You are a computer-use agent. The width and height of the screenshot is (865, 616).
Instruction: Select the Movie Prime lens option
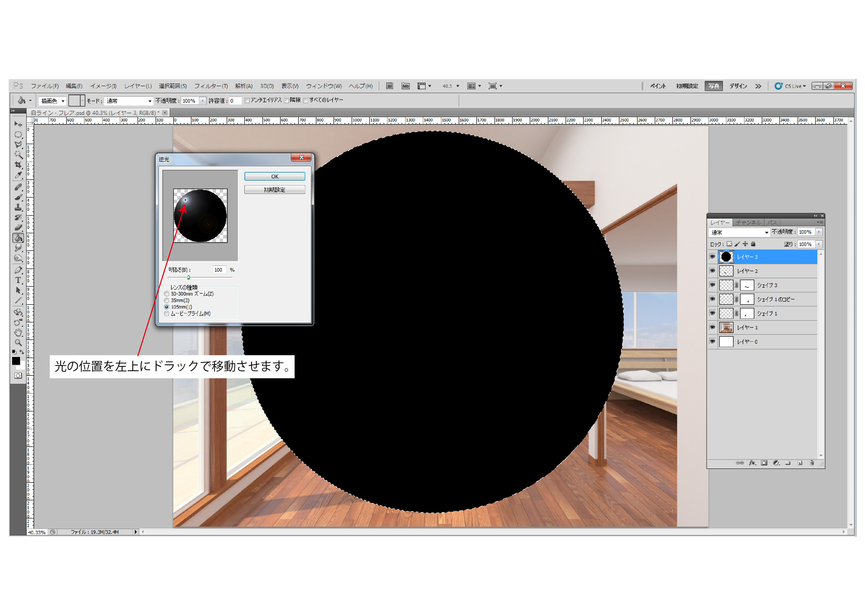click(167, 314)
